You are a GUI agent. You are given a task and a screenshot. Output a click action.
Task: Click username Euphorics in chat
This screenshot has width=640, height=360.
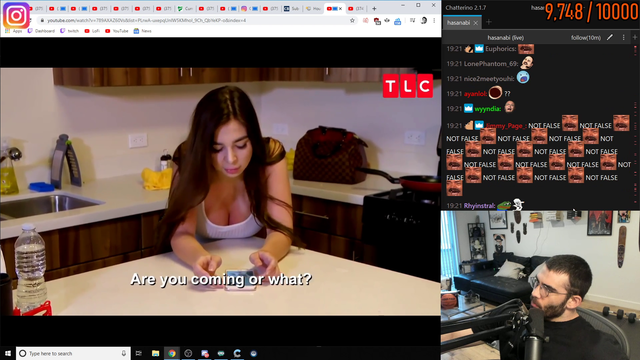[500, 49]
